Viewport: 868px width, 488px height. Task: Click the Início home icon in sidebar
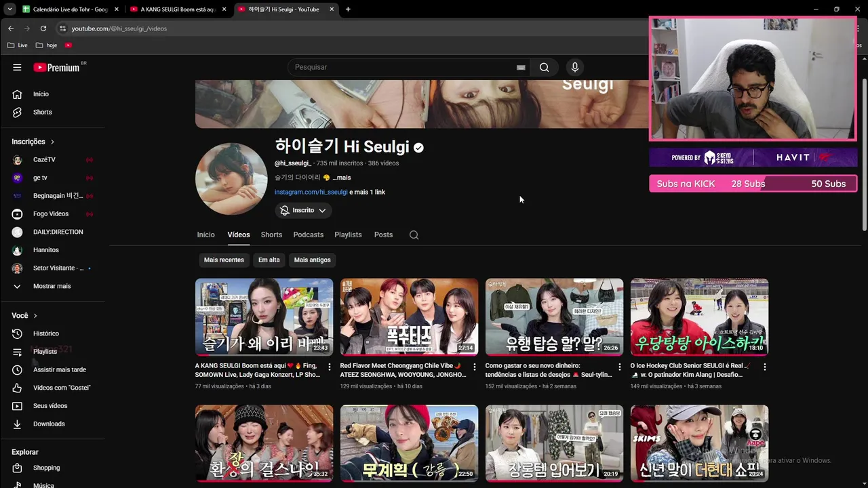point(18,94)
